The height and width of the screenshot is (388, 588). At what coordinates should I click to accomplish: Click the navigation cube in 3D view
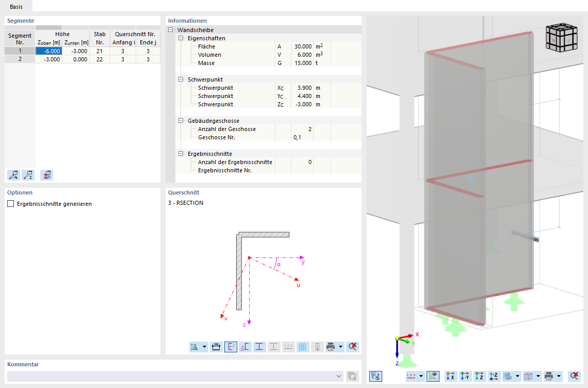(x=561, y=38)
